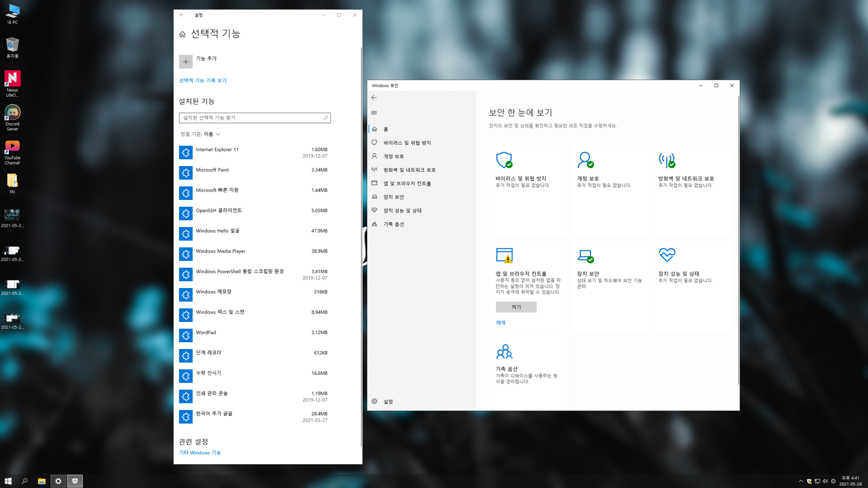Select the Internet Explorer 11 feature icon
The image size is (868, 488).
[x=186, y=152]
